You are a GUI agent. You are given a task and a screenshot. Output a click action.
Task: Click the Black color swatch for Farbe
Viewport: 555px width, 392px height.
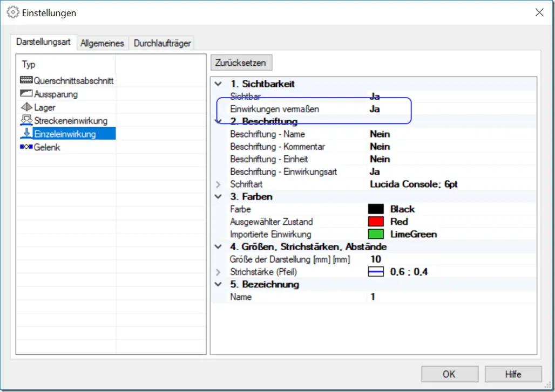click(376, 209)
